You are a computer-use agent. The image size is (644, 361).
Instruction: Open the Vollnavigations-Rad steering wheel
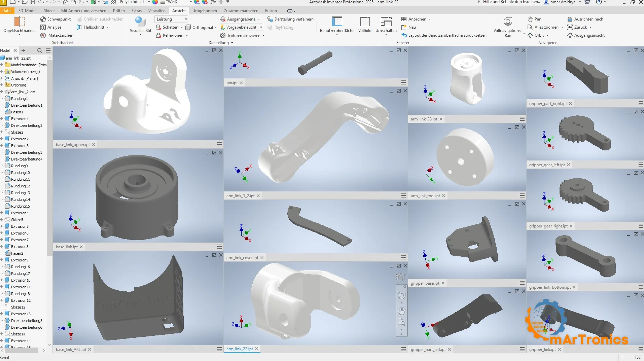(x=508, y=27)
